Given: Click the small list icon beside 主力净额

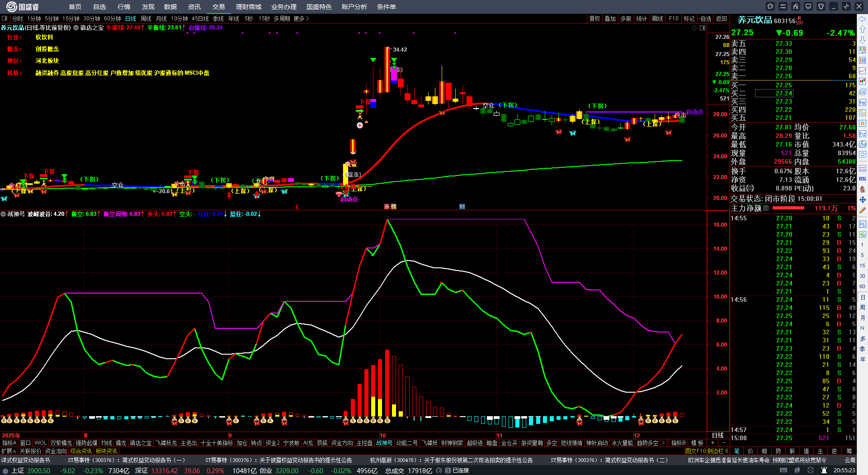Looking at the screenshot, I should [x=766, y=209].
